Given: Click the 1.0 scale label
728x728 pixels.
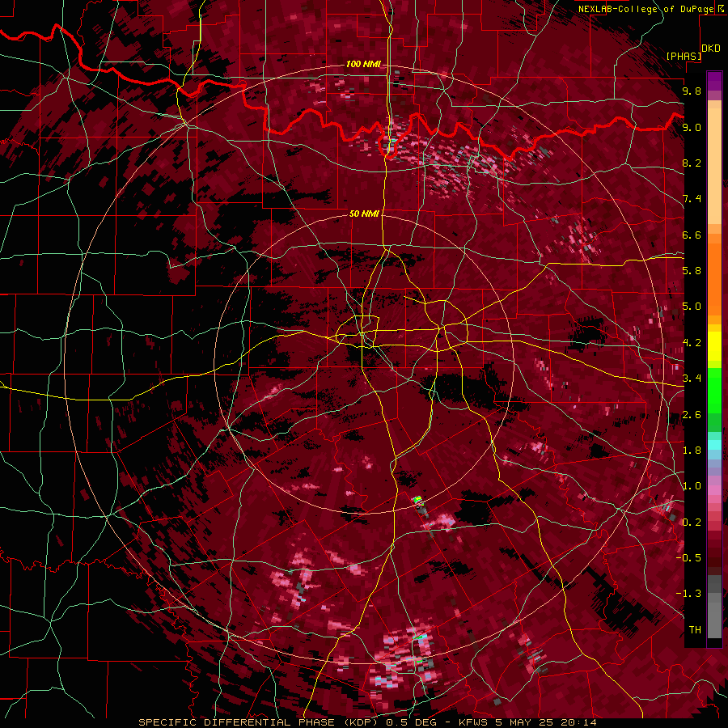Looking at the screenshot, I should (692, 486).
